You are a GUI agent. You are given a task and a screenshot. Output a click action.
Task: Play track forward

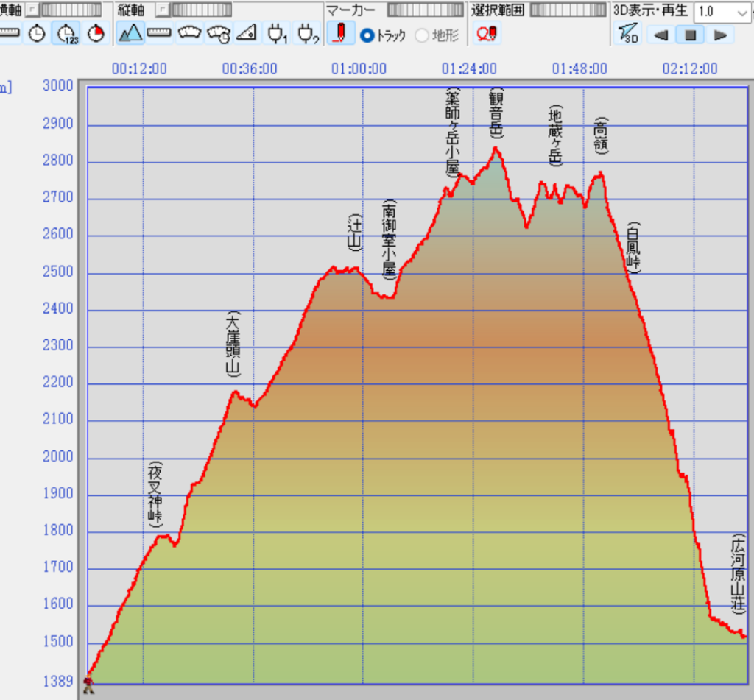point(720,35)
